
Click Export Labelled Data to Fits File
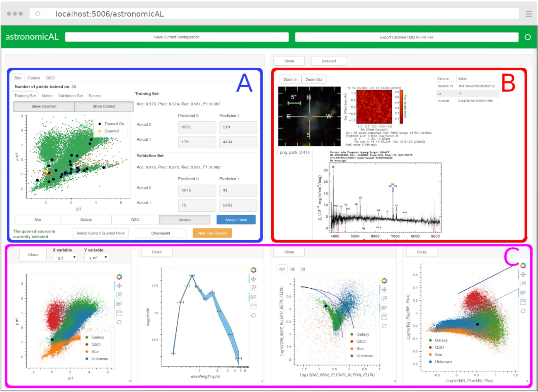[407, 37]
